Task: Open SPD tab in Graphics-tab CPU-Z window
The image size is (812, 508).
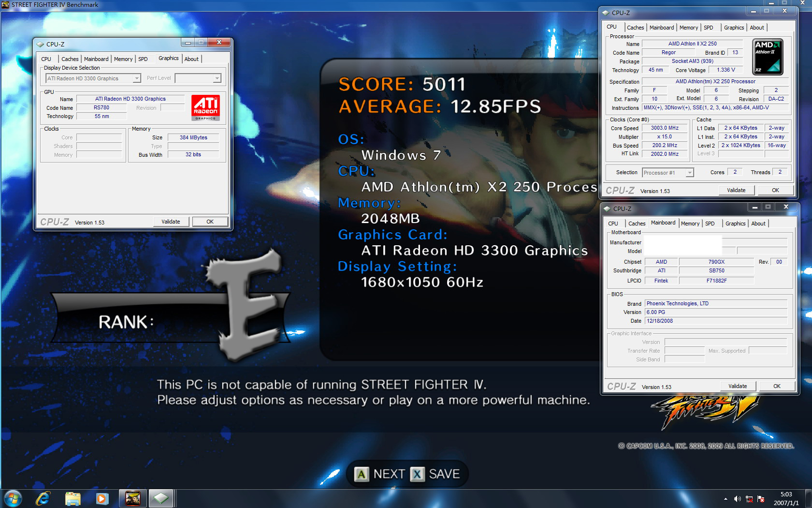Action: (143, 59)
